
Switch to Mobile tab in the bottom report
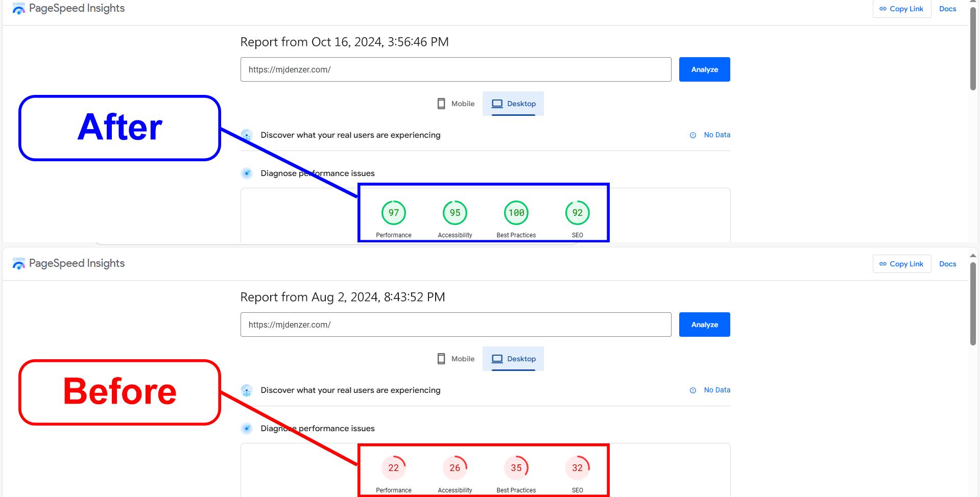coord(456,359)
